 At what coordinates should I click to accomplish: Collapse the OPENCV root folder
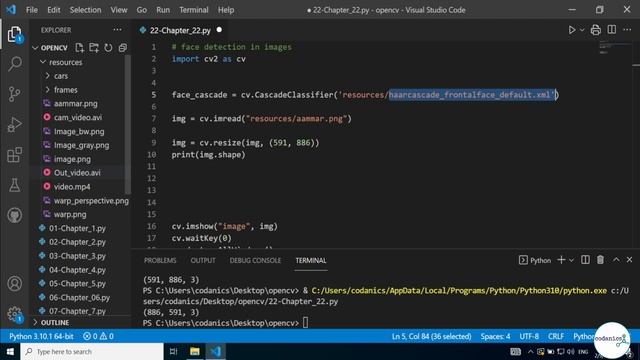click(x=36, y=48)
